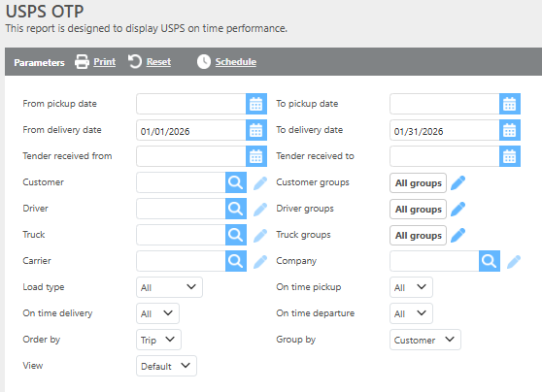The height and width of the screenshot is (392, 542).
Task: Click the pencil icon beside Carrier field
Action: pyautogui.click(x=260, y=262)
